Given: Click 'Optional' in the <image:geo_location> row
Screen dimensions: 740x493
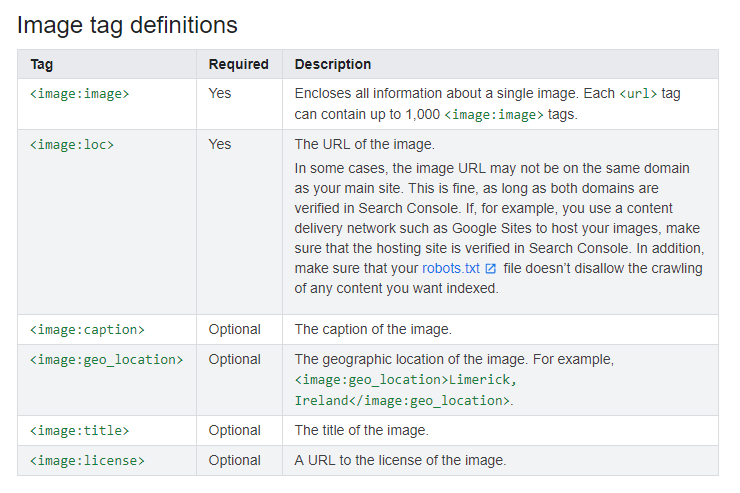Looking at the screenshot, I should 235,359.
